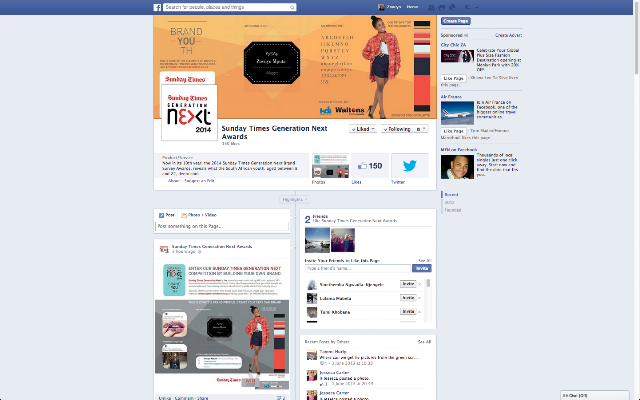Image resolution: width=640 pixels, height=400 pixels.
Task: Select the Photo / Video tab
Action: tap(199, 215)
